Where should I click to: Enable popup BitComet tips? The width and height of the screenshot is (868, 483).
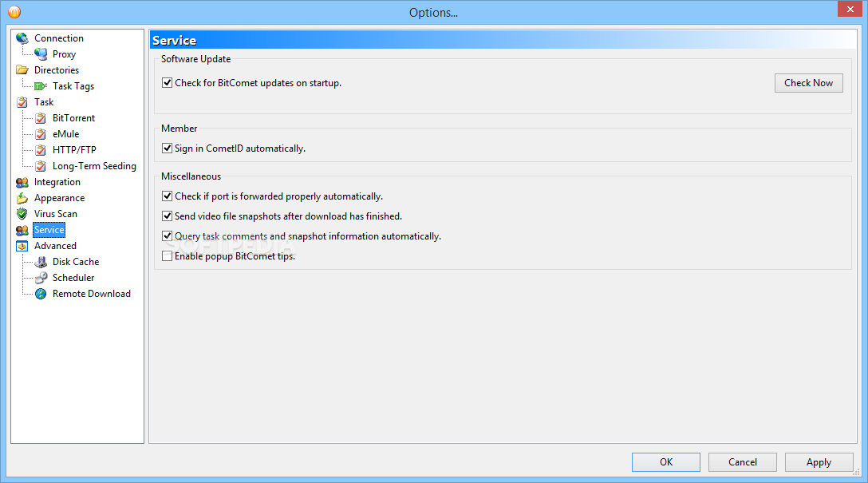click(168, 256)
